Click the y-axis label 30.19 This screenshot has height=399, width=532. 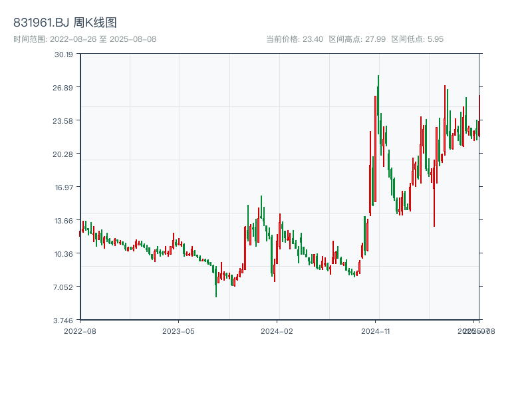pos(64,55)
